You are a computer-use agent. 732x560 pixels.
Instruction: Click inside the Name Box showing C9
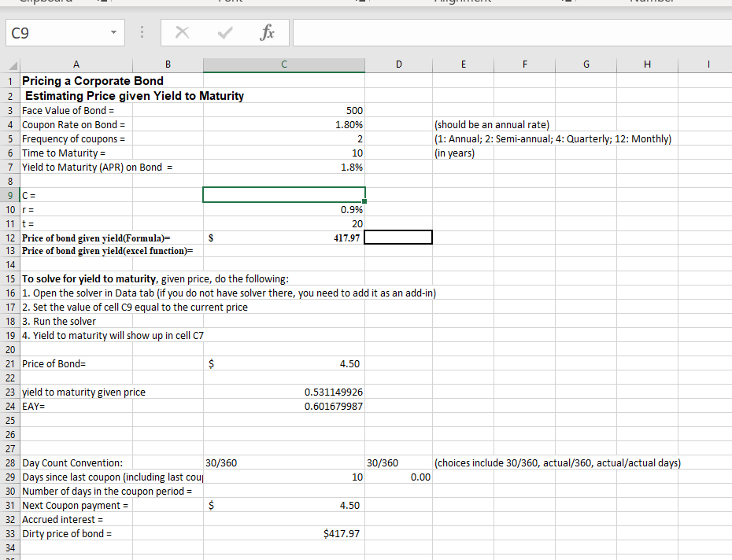coord(47,32)
